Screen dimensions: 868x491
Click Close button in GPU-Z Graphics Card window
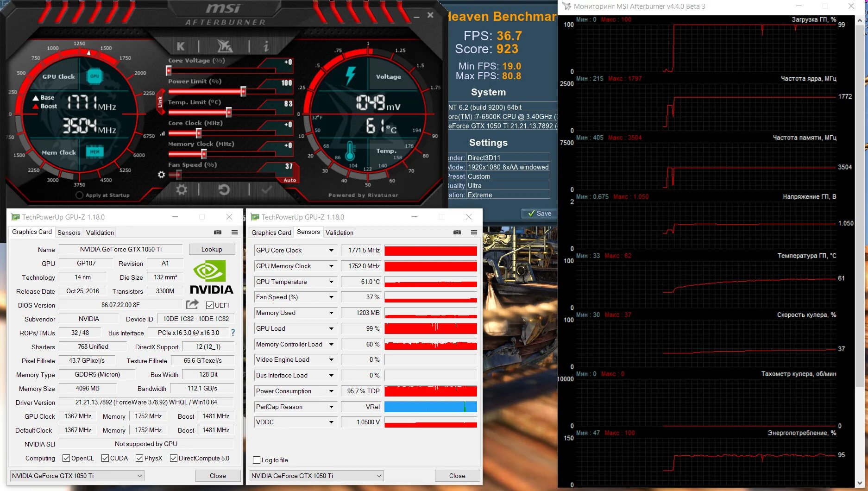218,476
